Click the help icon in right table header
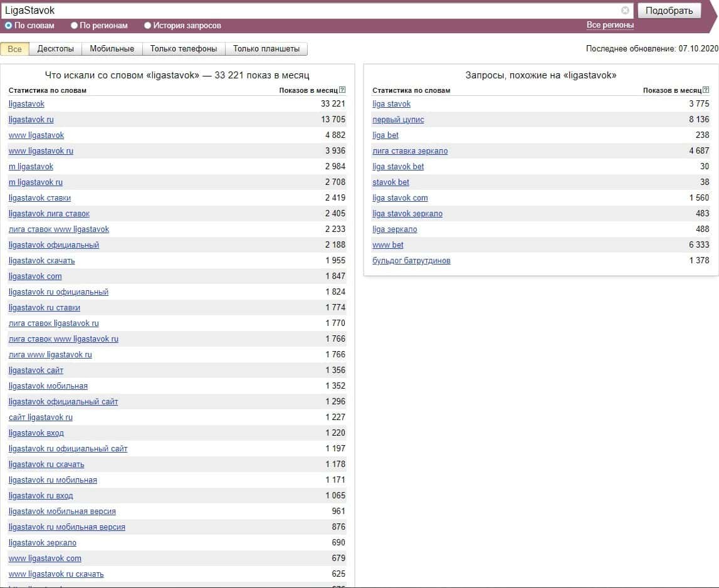Screen dimensions: 719x588 tap(706, 90)
